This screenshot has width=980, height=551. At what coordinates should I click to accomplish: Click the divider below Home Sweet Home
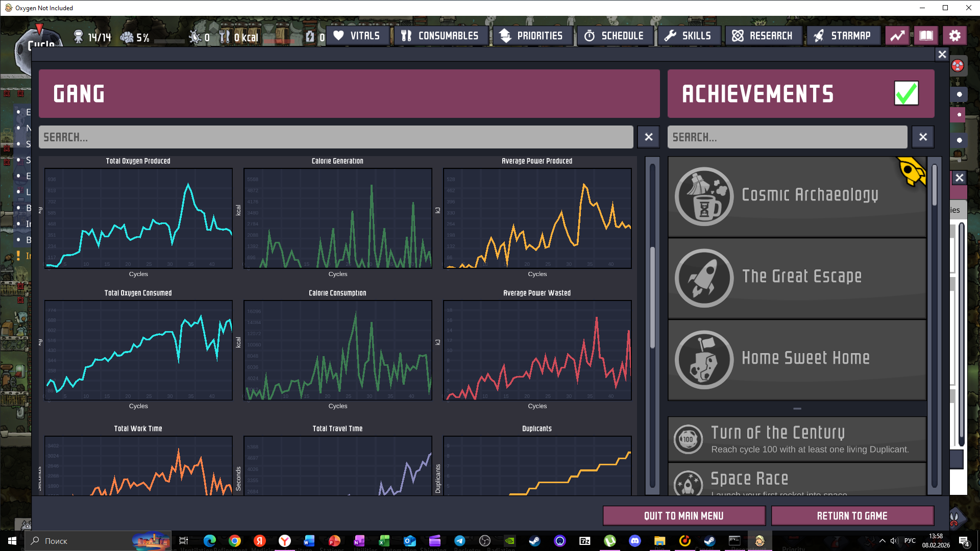coord(797,409)
